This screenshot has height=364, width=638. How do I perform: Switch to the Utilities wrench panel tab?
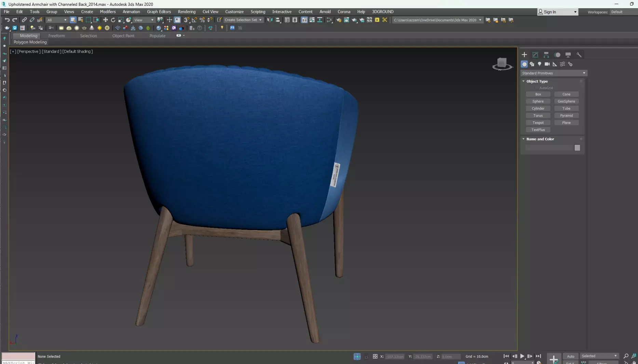tap(579, 55)
